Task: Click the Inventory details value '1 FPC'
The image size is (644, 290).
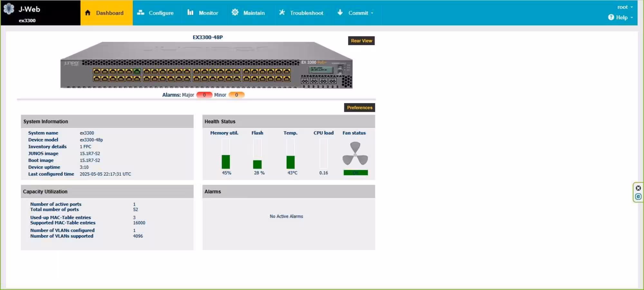Action: pos(85,147)
